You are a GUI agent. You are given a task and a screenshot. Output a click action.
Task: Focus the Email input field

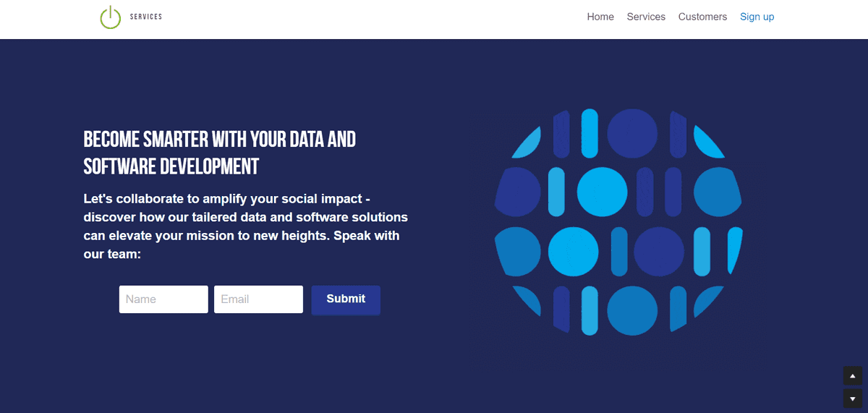point(258,299)
